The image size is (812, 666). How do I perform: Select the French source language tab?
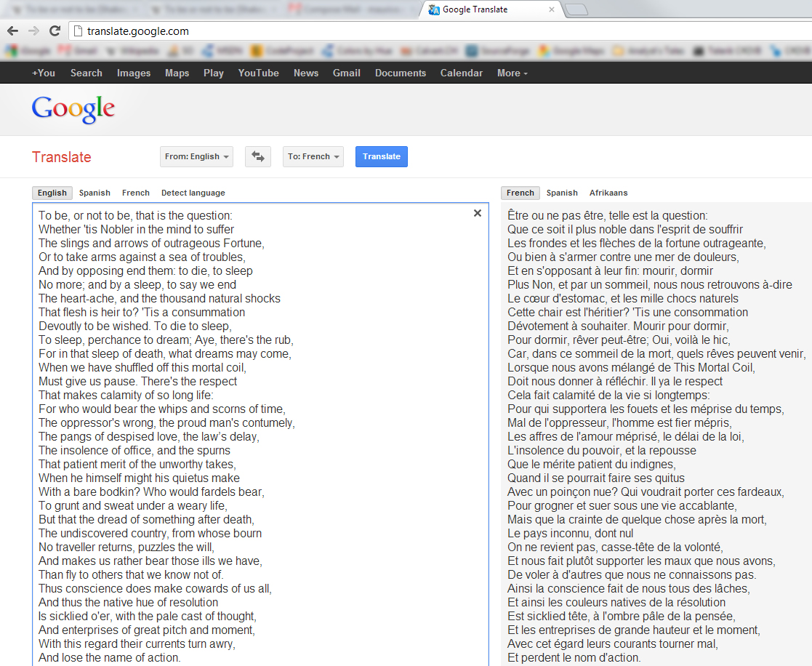(136, 193)
